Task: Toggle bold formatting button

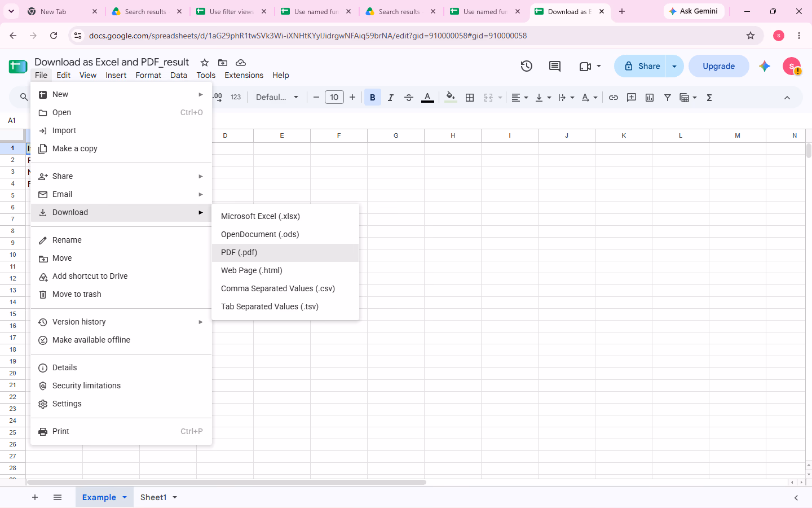Action: coord(373,98)
